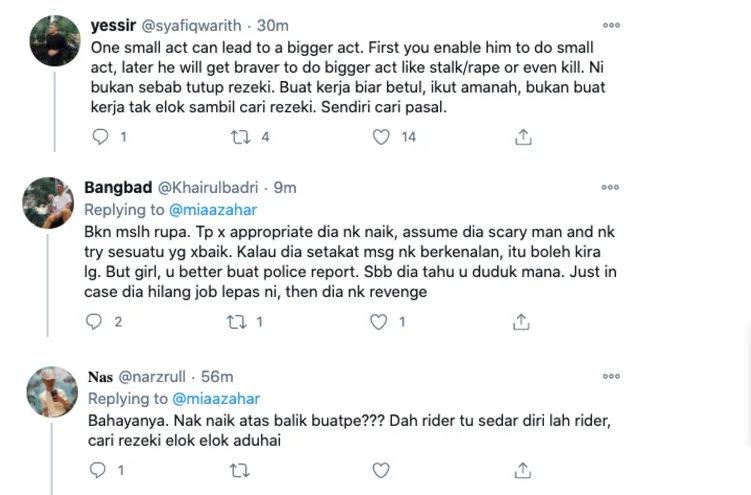Reply to Nas's tweet

click(x=98, y=470)
